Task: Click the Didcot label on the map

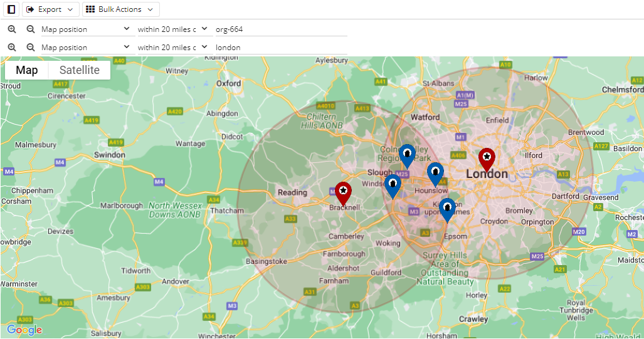Action: click(x=232, y=137)
